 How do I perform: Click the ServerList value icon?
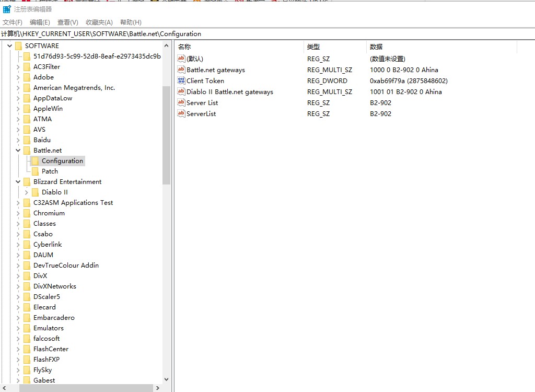(x=181, y=113)
